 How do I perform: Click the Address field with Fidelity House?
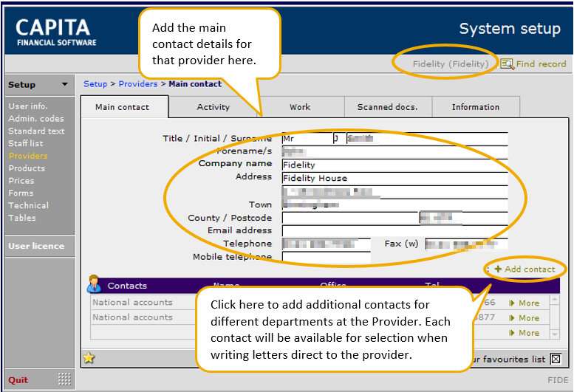click(x=394, y=178)
